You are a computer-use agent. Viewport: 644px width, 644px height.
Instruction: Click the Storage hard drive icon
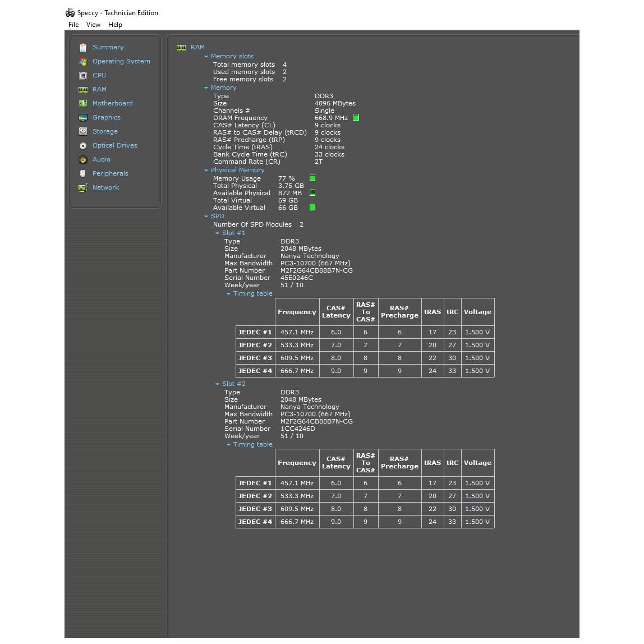point(83,132)
